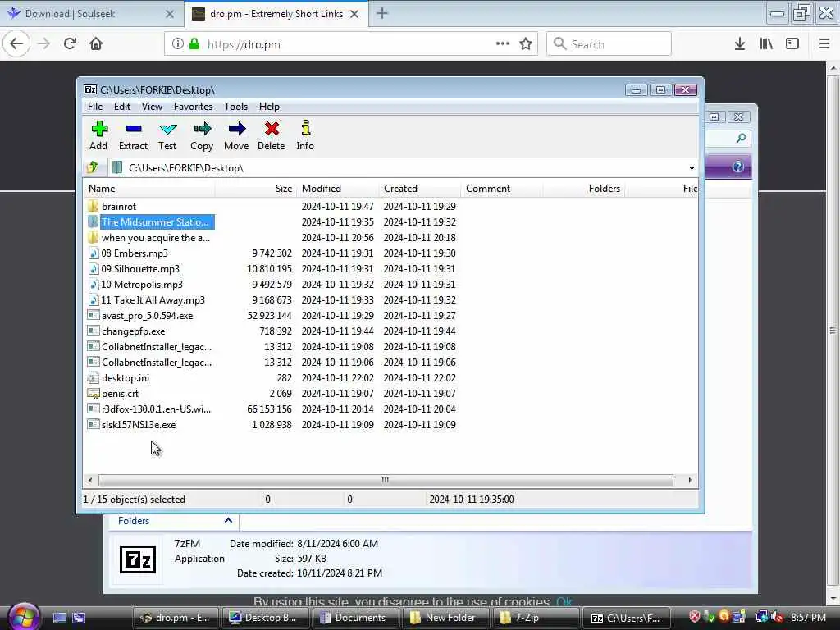Screen dimensions: 840x630
Task: Open the Downloads panel
Action: (x=740, y=44)
